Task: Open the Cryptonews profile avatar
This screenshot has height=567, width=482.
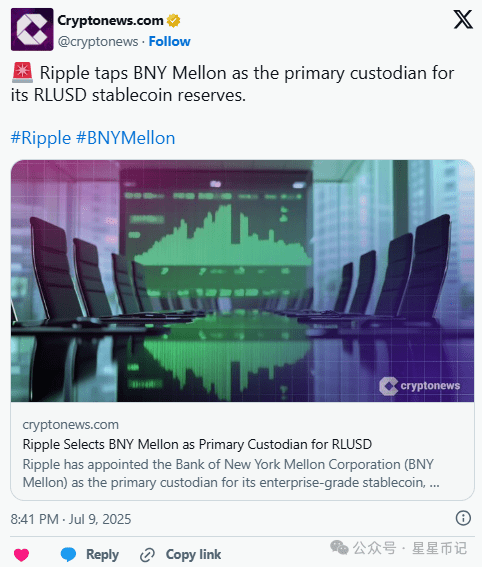Action: point(32,29)
